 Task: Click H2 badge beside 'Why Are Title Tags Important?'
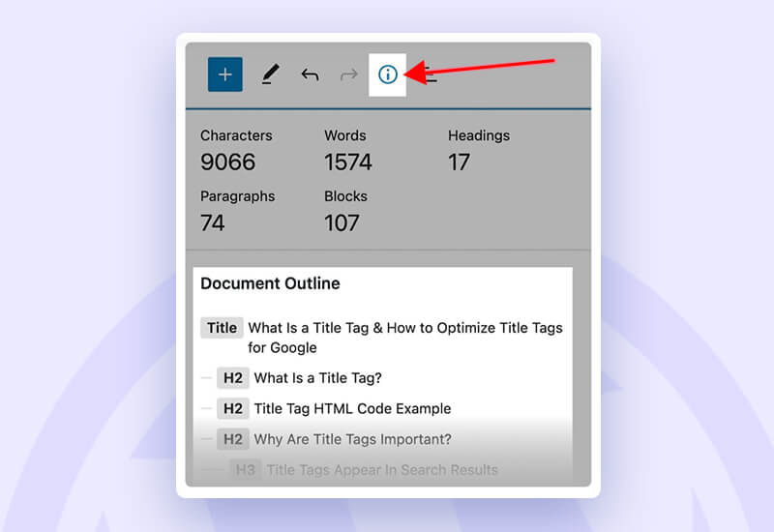pos(233,439)
